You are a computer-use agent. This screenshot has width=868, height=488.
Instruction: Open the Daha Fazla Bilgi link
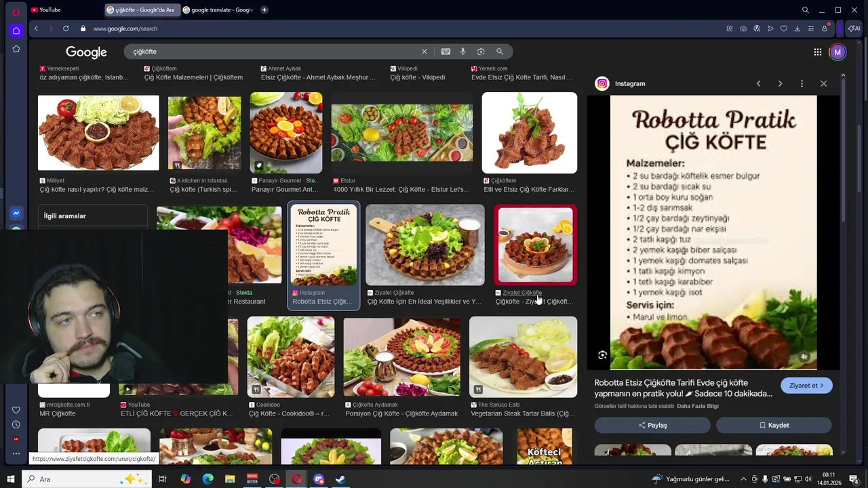[x=698, y=406]
